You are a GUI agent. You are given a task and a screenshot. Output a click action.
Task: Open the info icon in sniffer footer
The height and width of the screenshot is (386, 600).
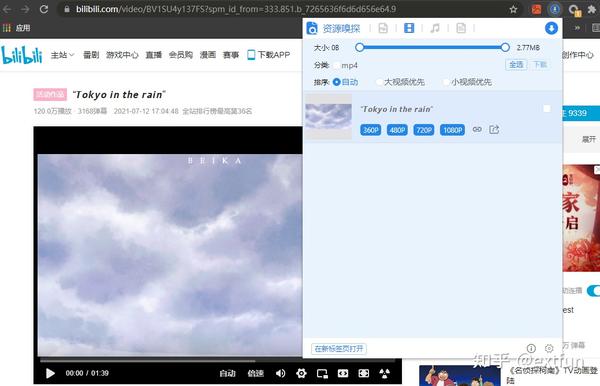coord(531,348)
